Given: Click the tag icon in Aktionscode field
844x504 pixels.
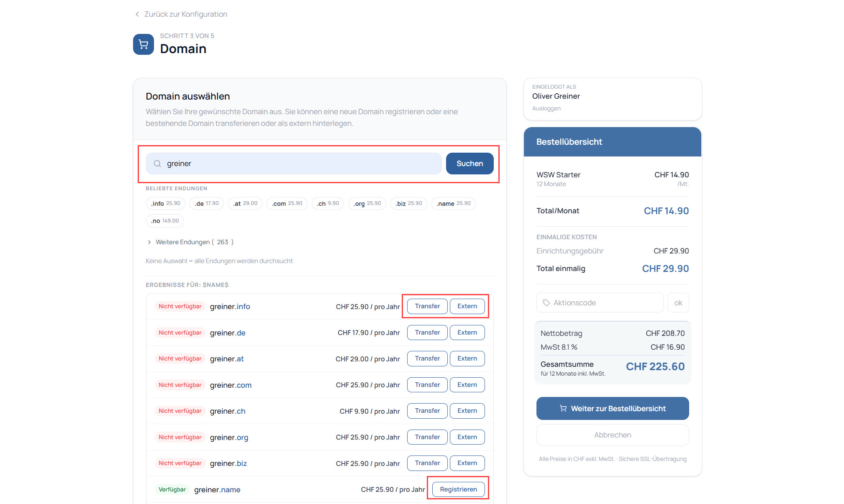Looking at the screenshot, I should (x=546, y=303).
